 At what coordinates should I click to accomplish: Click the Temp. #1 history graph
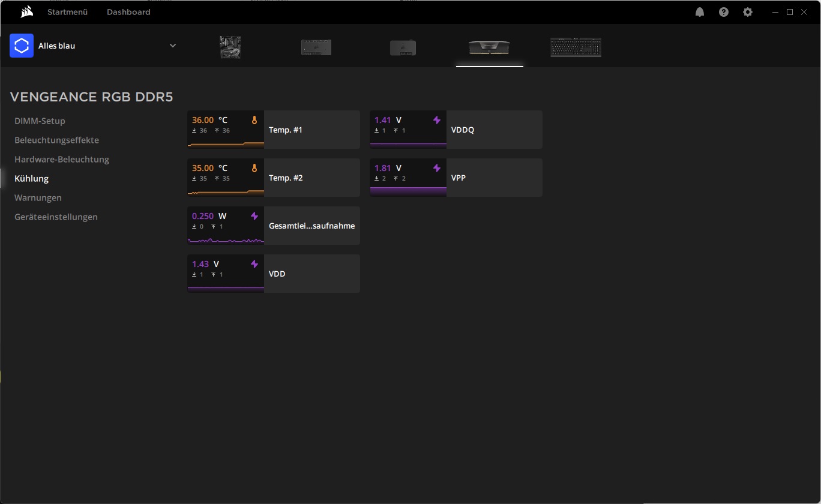click(226, 143)
